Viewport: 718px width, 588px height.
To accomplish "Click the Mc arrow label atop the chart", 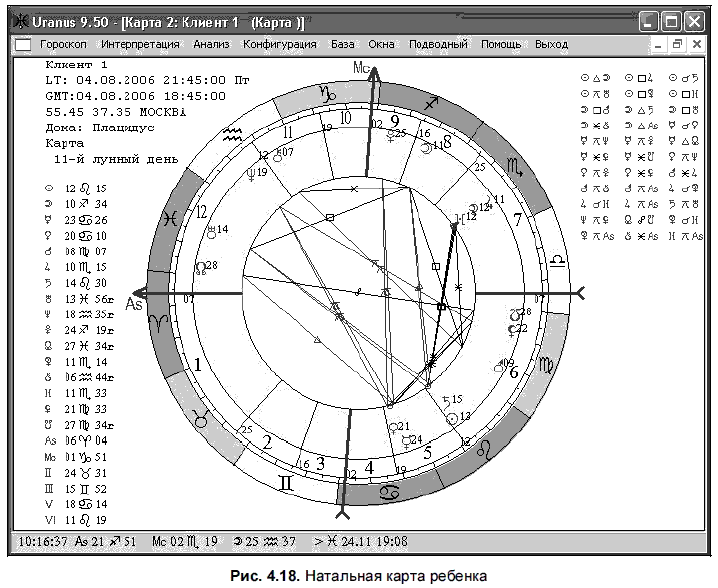I will 361,68.
